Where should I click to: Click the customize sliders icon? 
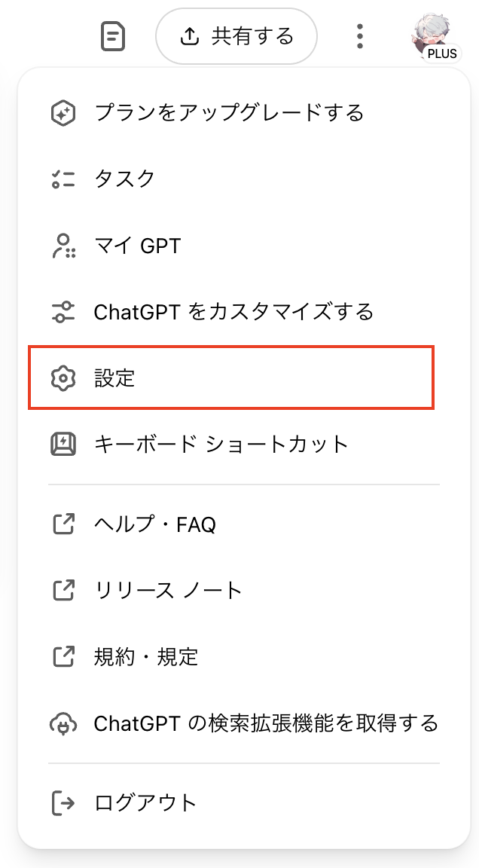click(x=63, y=311)
